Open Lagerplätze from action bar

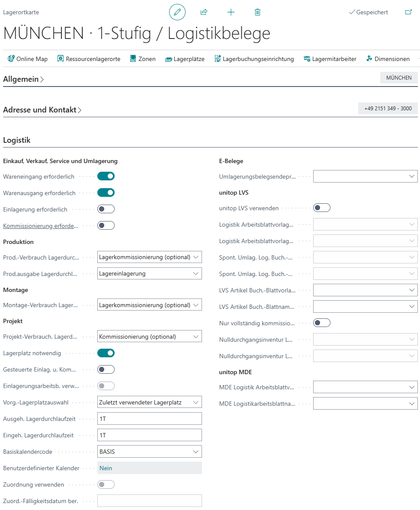click(x=185, y=59)
